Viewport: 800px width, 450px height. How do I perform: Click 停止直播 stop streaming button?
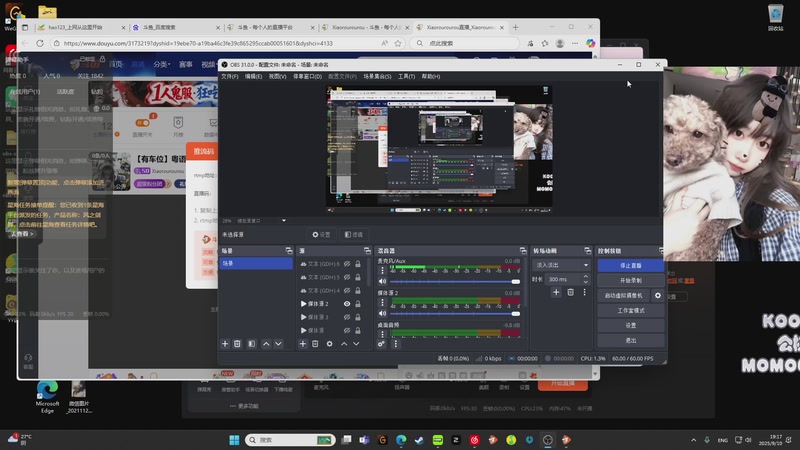tap(631, 265)
